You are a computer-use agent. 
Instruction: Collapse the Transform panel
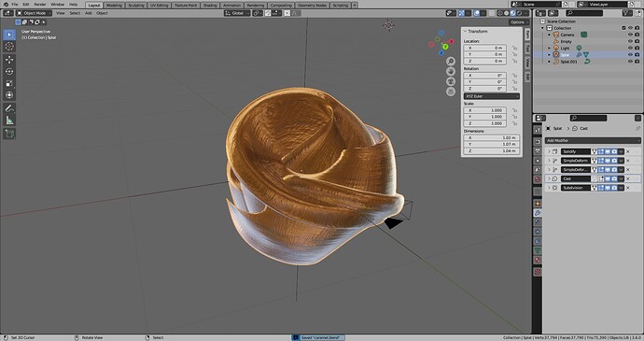[466, 31]
